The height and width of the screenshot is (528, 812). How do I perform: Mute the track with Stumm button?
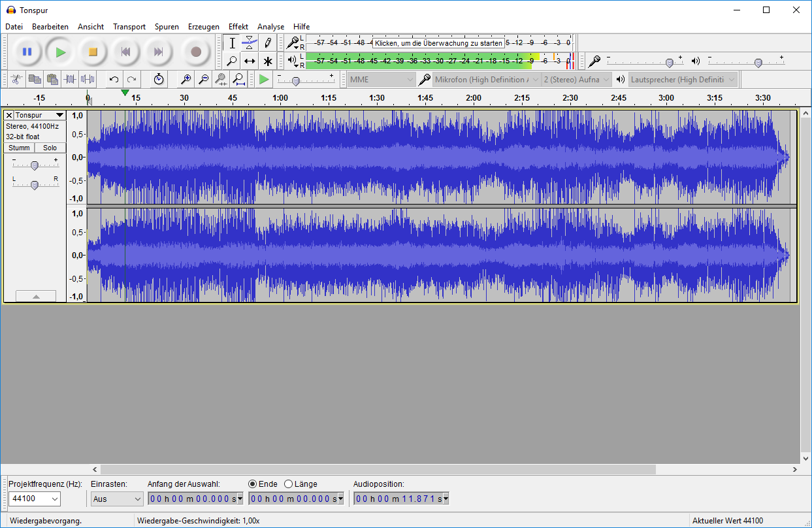coord(19,148)
